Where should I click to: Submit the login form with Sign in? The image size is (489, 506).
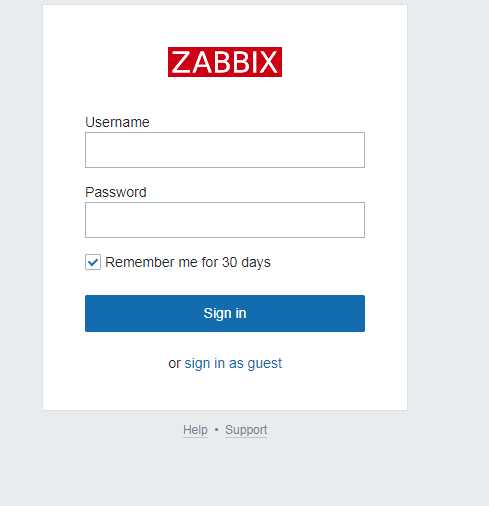(225, 313)
